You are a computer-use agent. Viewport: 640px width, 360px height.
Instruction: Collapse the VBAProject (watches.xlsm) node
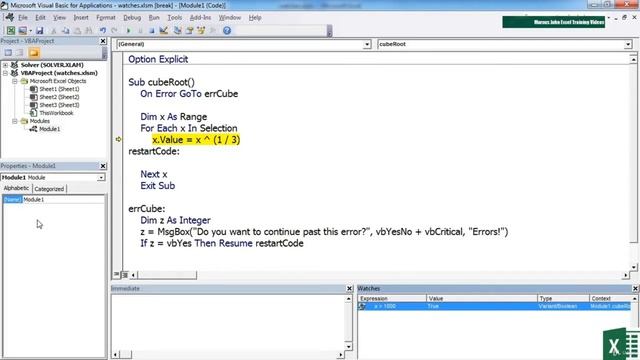click(x=5, y=73)
